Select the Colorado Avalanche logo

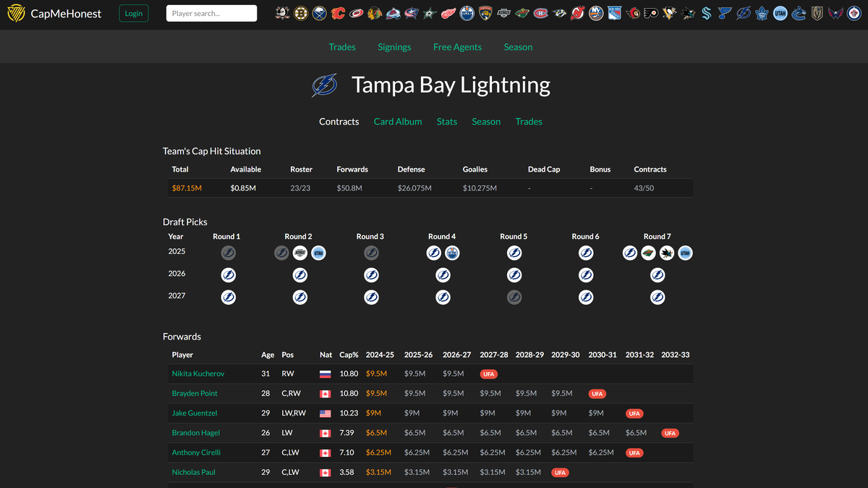coord(393,13)
